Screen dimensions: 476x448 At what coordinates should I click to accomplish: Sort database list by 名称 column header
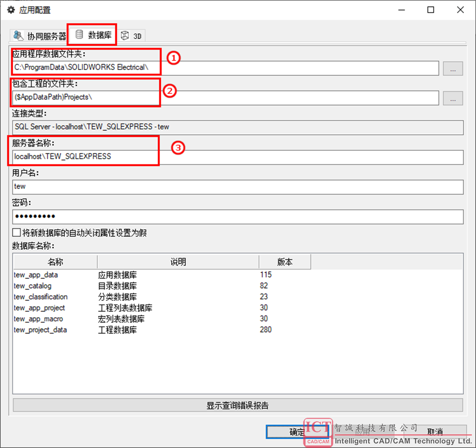[x=55, y=262]
